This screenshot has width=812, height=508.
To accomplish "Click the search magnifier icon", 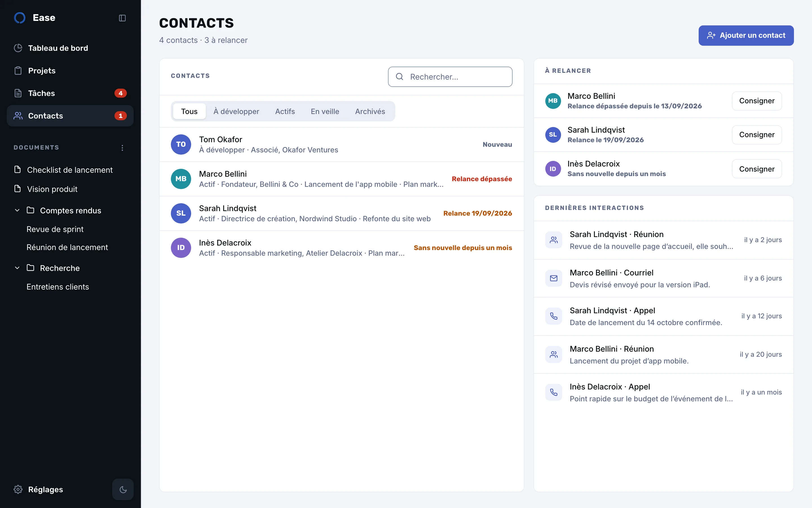I will coord(399,76).
